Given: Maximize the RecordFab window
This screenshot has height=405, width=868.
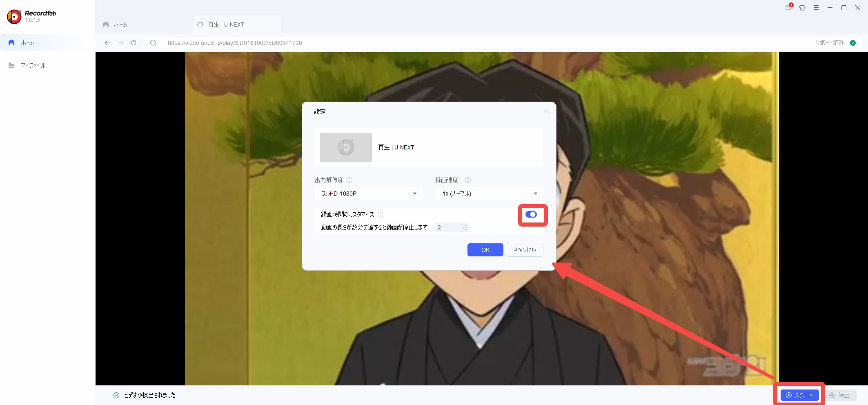Looking at the screenshot, I should coord(844,8).
